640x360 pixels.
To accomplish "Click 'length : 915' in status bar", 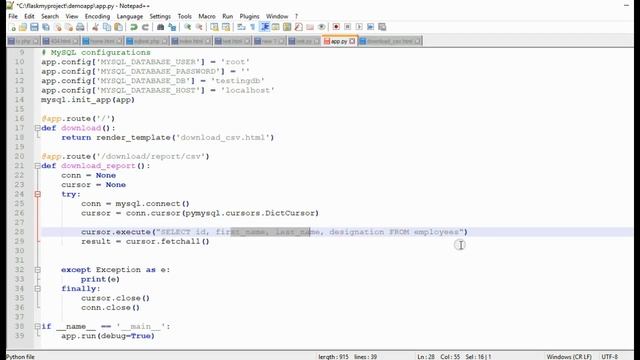I will [333, 356].
